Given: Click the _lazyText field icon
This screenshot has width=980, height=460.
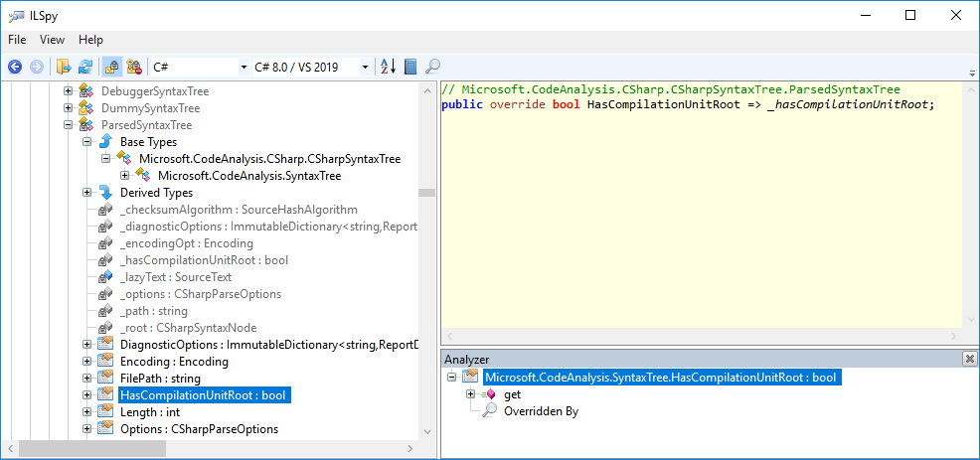Looking at the screenshot, I should point(105,277).
